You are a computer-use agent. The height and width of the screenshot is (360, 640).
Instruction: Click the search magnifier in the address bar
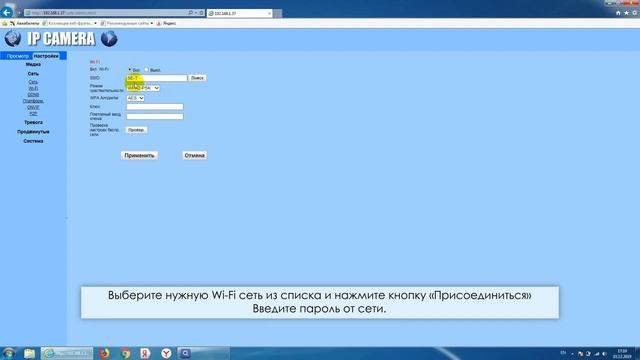[190, 13]
